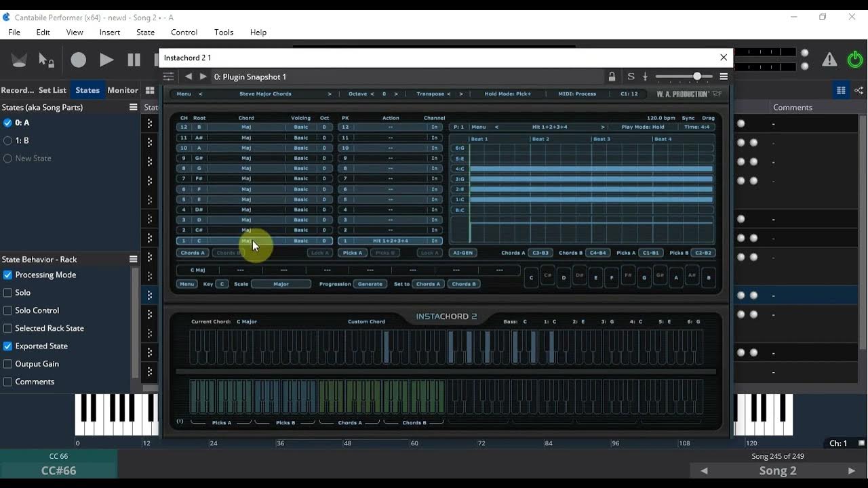This screenshot has width=868, height=488.
Task: Set progression to Chords B button
Action: pos(464,284)
